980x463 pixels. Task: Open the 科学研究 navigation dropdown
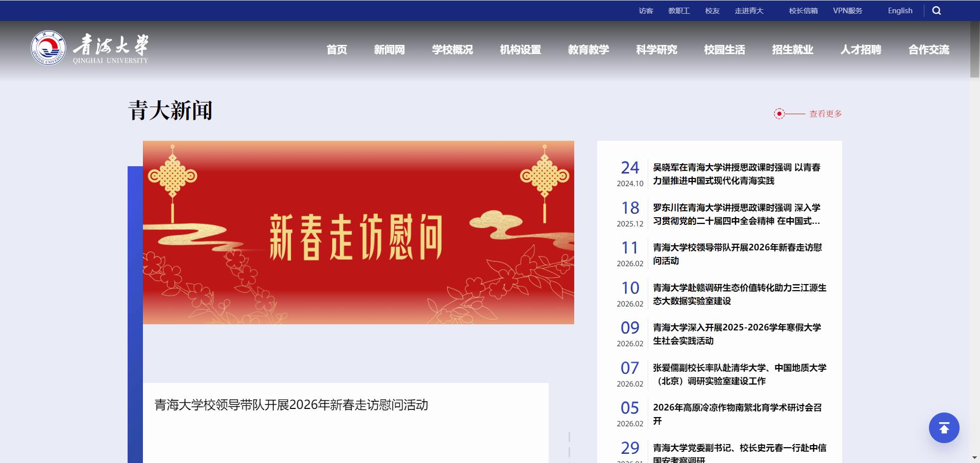pyautogui.click(x=656, y=49)
